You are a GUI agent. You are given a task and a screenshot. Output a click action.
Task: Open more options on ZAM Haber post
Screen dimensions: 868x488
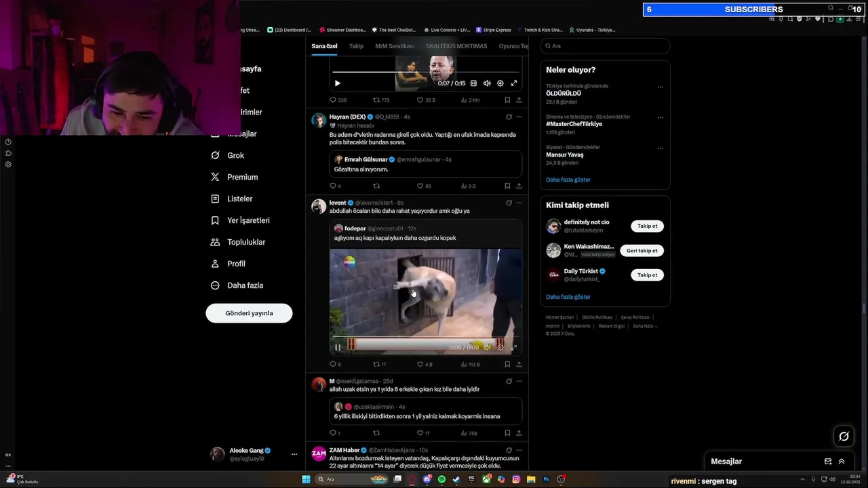(x=519, y=450)
